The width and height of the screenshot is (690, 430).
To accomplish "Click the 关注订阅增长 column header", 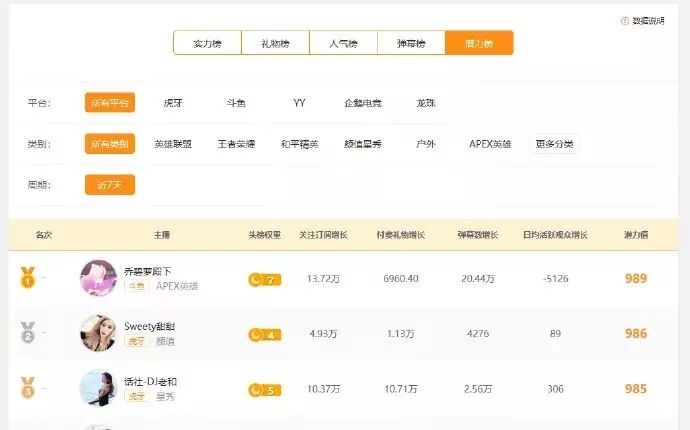I will pos(323,235).
